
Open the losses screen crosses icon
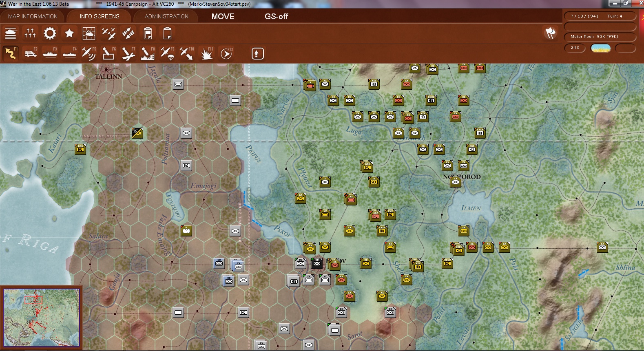pyautogui.click(x=30, y=33)
